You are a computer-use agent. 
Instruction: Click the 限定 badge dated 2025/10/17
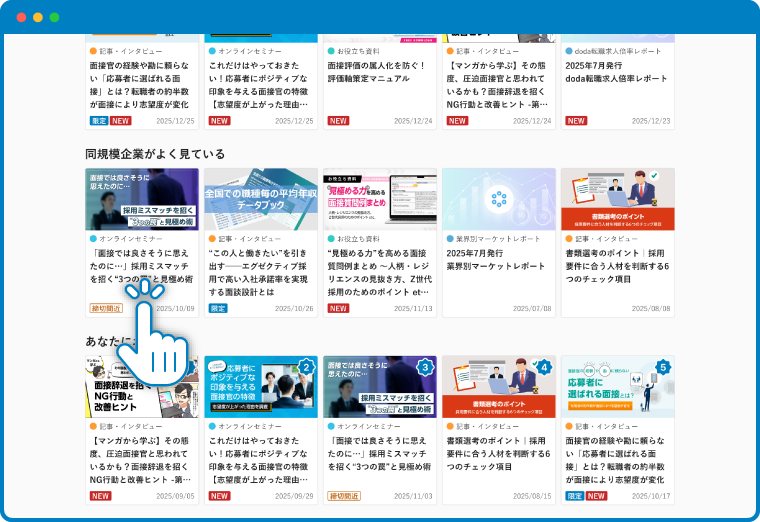tap(574, 496)
